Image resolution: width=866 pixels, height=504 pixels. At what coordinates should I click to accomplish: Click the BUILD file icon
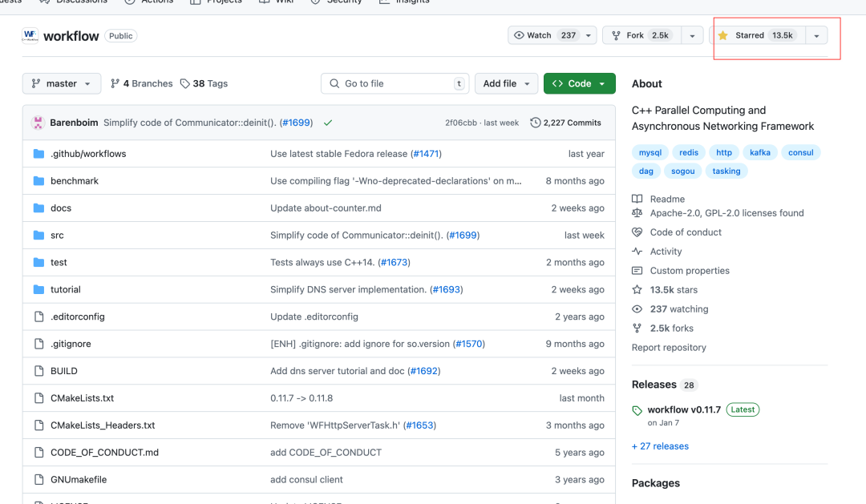38,371
